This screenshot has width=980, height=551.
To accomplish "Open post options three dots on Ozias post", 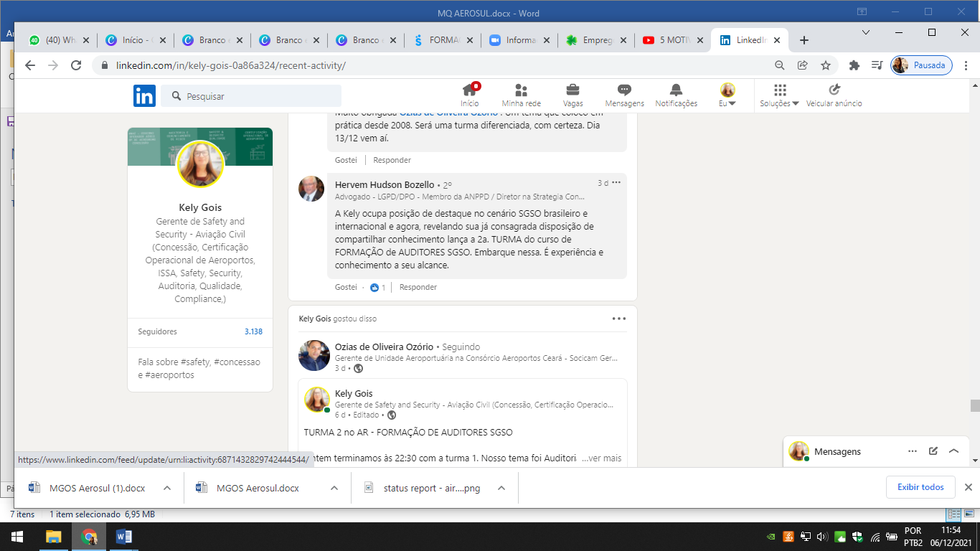I will click(x=618, y=319).
